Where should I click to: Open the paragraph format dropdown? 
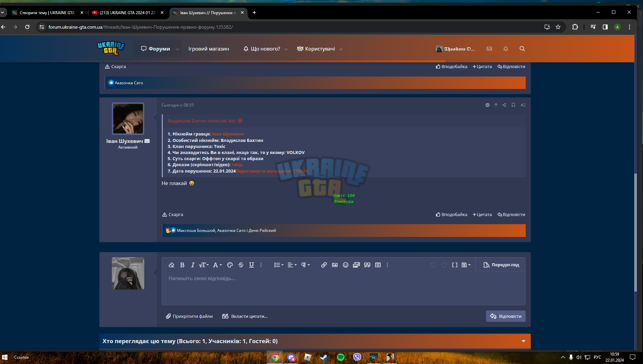pos(305,265)
